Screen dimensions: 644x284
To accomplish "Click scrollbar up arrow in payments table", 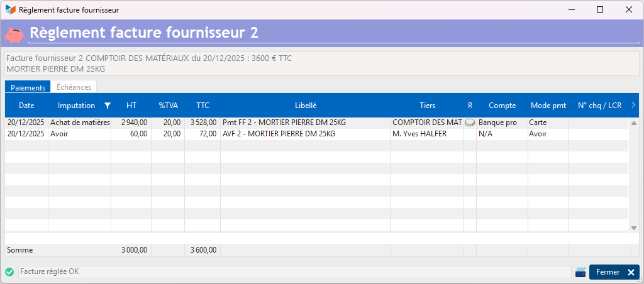I will pos(633,123).
